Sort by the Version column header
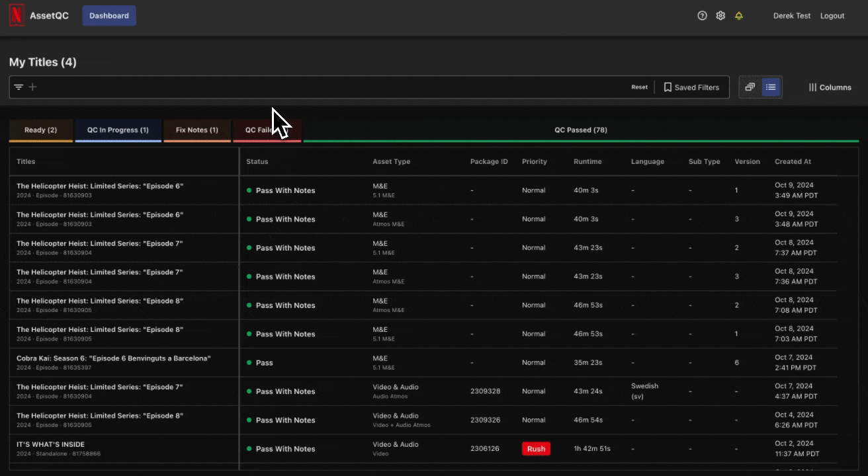Viewport: 868px width, 476px height. click(748, 161)
